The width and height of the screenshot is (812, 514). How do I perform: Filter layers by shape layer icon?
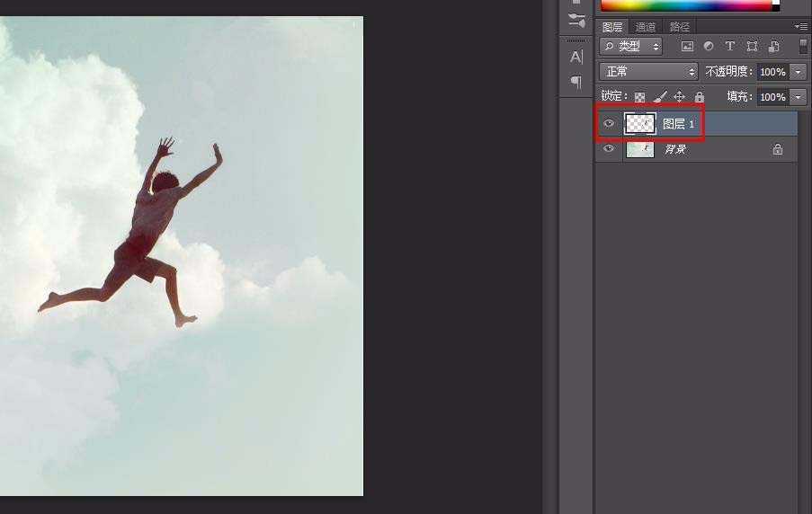point(752,47)
